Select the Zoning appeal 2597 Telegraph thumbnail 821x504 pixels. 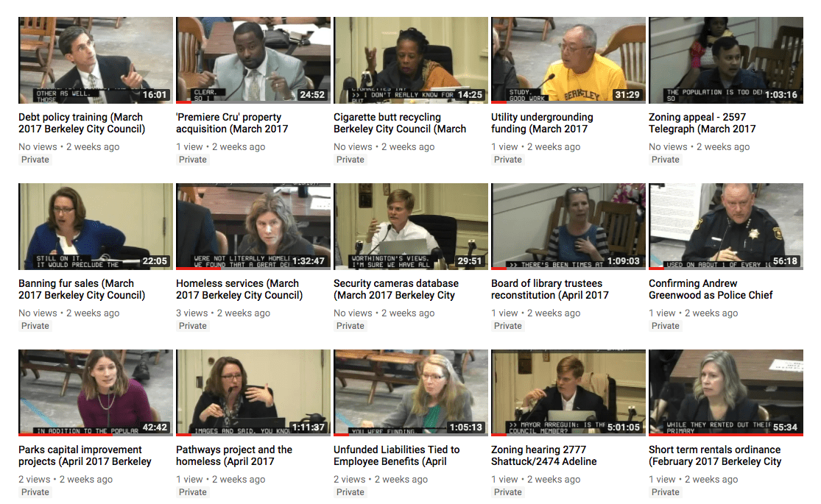click(726, 60)
